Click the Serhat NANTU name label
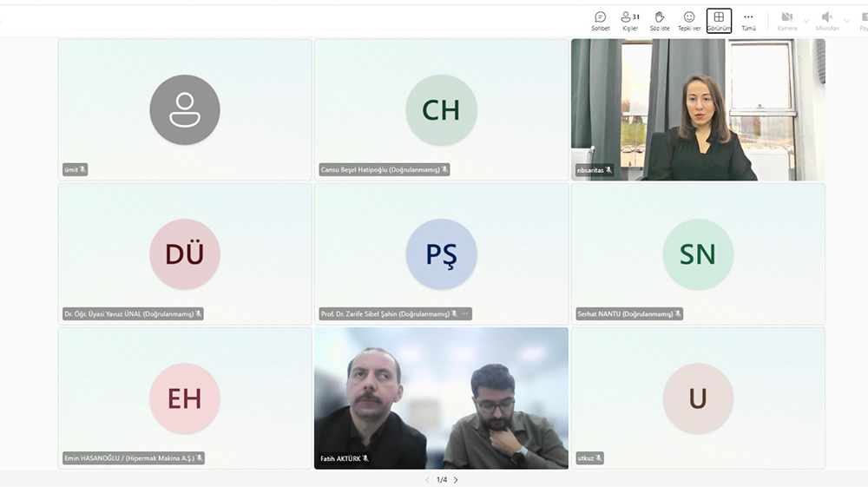 pos(625,314)
